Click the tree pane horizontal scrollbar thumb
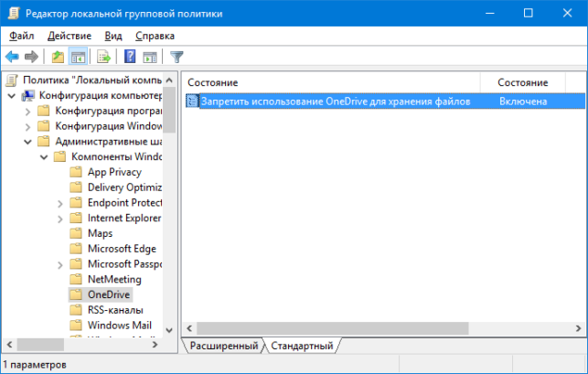 40,345
